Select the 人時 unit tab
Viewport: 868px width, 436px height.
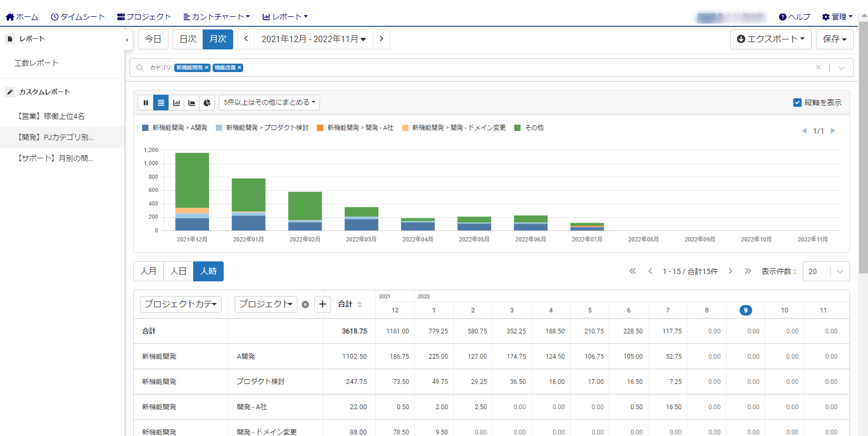(208, 271)
